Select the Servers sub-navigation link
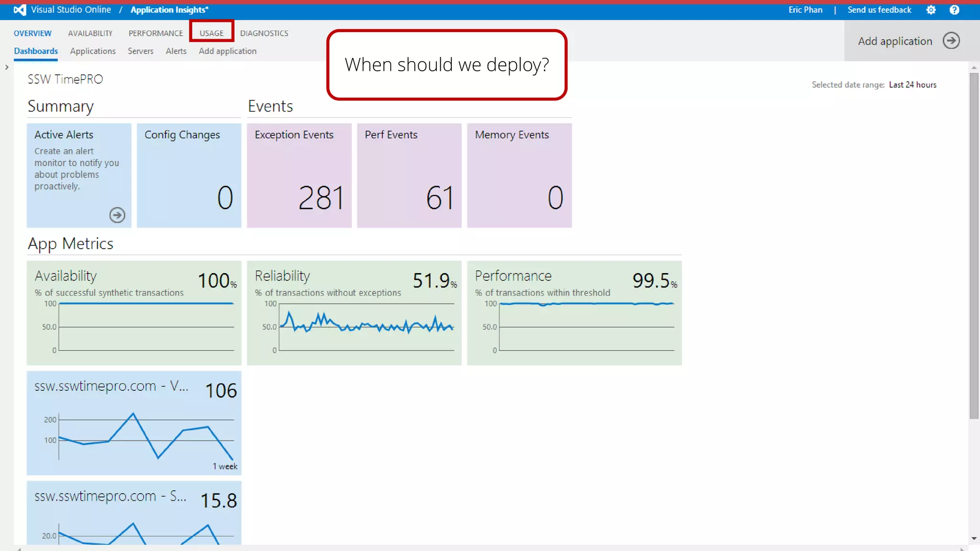 click(x=140, y=51)
